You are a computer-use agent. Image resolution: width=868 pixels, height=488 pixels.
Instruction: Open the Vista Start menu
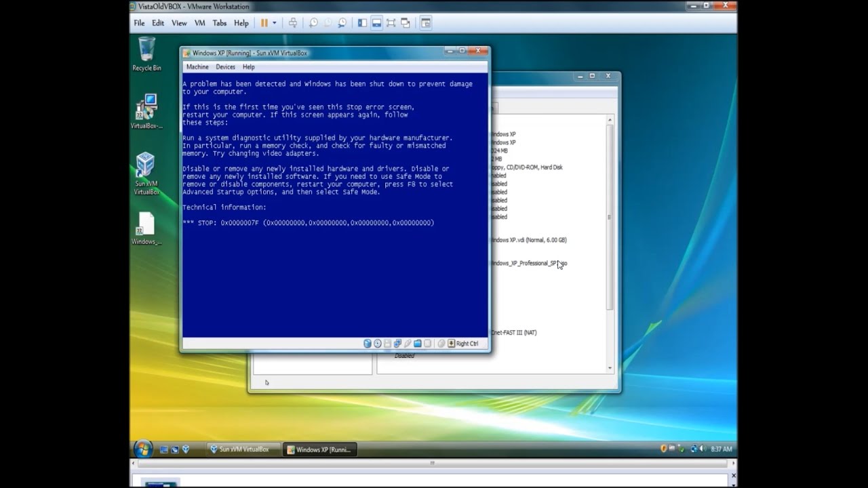(143, 449)
